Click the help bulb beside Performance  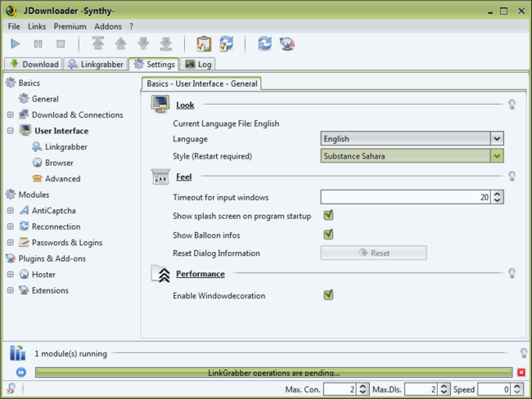point(512,273)
